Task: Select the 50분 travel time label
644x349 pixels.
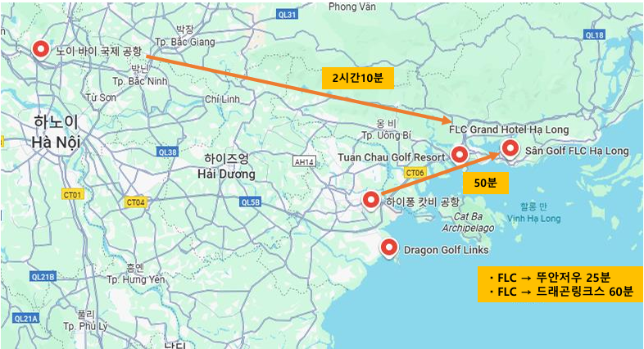Action: (x=486, y=183)
